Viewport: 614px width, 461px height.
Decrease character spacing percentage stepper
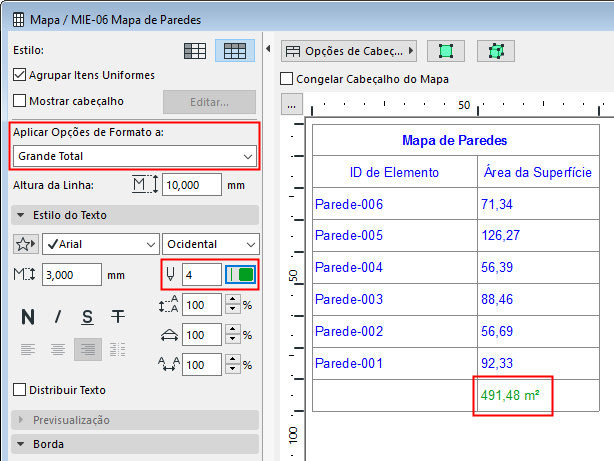(233, 369)
